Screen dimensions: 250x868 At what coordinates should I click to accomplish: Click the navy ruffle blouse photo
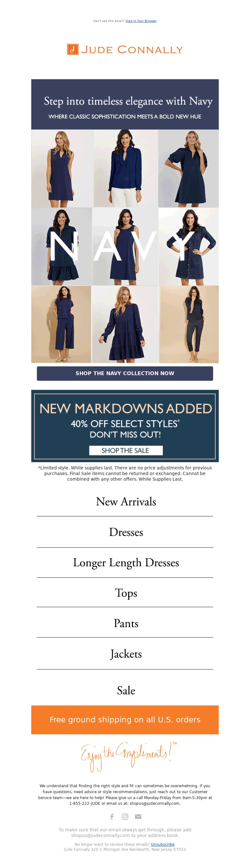(126, 168)
